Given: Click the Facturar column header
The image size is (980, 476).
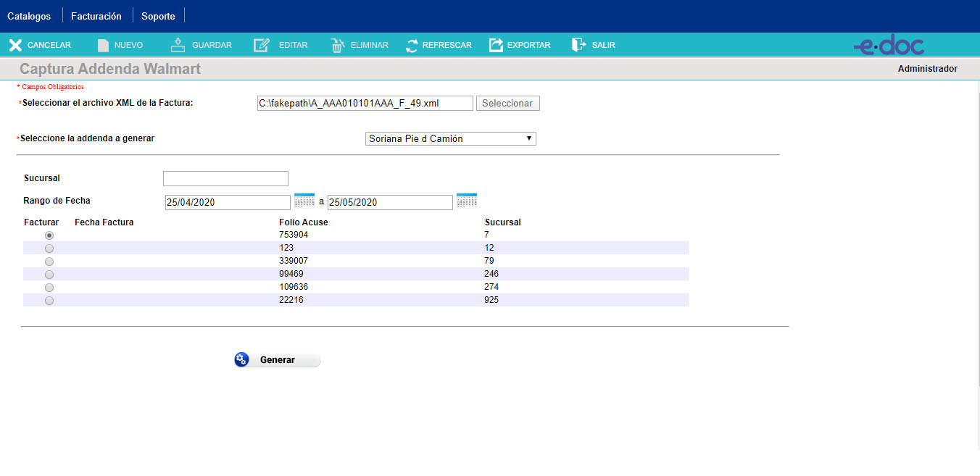Looking at the screenshot, I should (41, 222).
